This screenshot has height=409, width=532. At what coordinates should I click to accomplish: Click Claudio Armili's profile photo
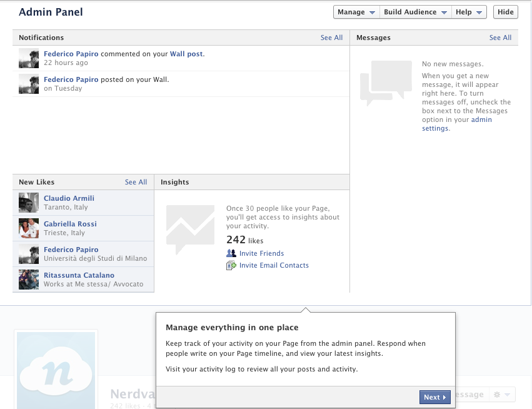point(29,203)
